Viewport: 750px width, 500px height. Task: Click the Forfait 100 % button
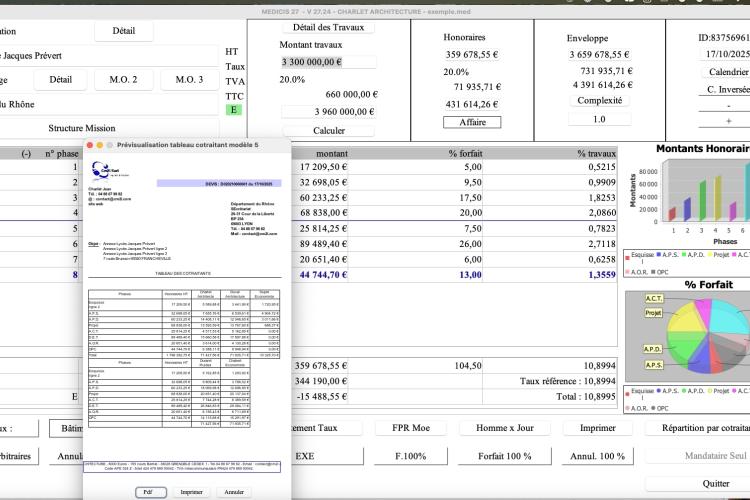505,456
